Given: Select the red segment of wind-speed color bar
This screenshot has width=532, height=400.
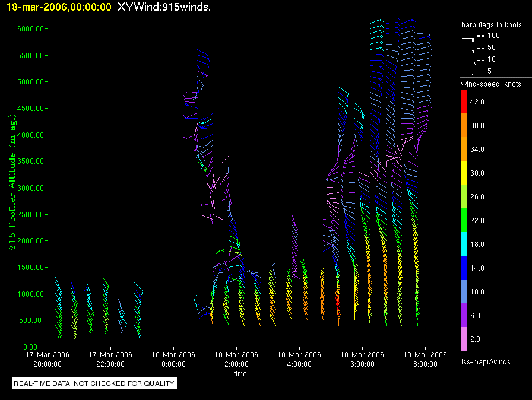Looking at the screenshot, I should [x=464, y=102].
